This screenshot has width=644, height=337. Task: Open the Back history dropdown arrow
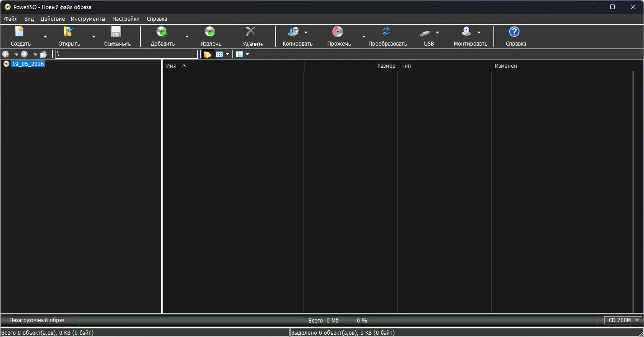pos(16,55)
